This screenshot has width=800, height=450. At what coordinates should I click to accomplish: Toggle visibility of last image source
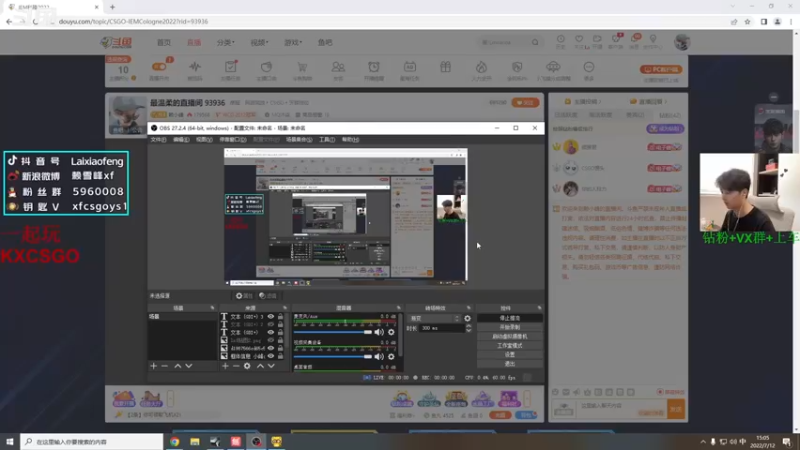coord(271,356)
